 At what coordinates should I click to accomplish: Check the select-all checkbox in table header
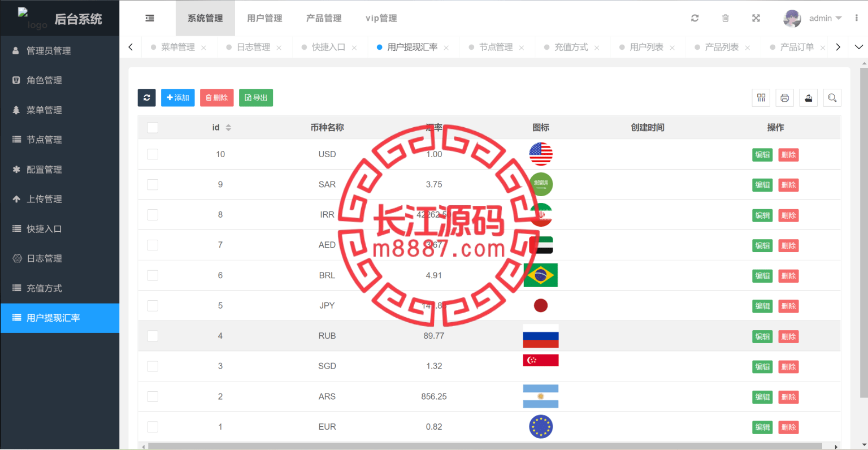(x=153, y=128)
